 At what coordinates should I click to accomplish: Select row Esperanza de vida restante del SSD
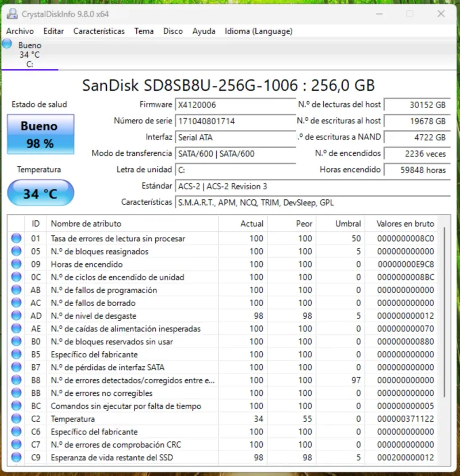[x=223, y=458]
